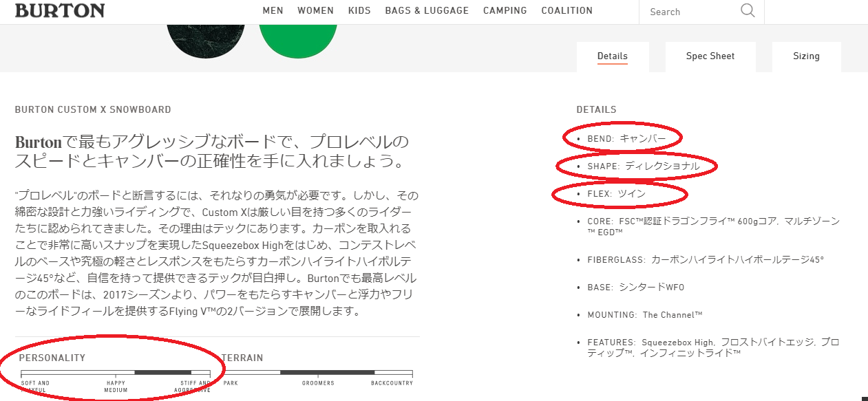
Task: Open the CAMPING menu
Action: (x=505, y=11)
